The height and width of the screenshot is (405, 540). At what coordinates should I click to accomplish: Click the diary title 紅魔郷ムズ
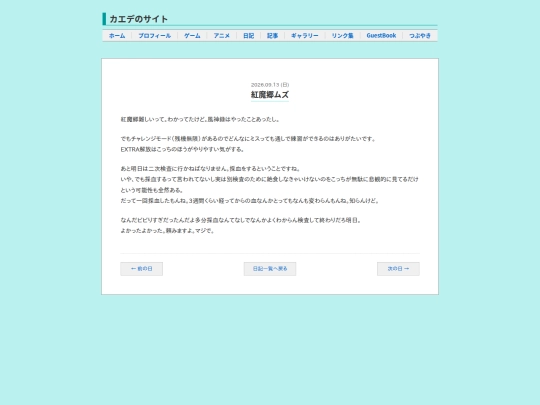[x=270, y=95]
